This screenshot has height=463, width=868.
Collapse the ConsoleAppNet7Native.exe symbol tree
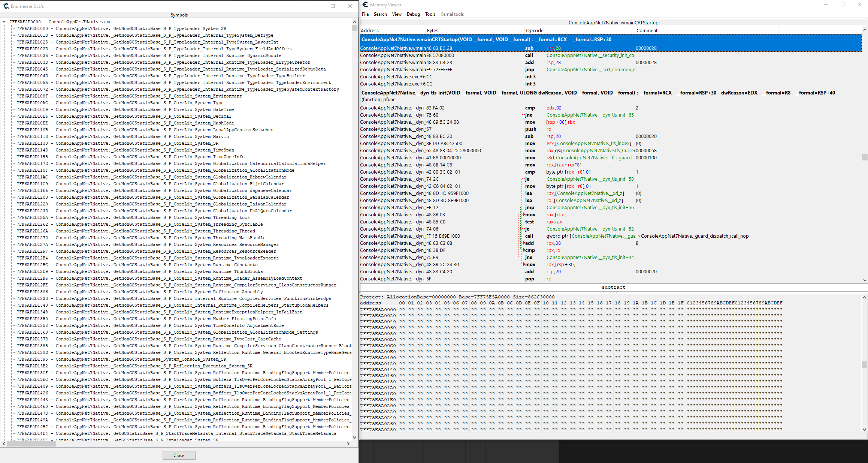[x=4, y=21]
